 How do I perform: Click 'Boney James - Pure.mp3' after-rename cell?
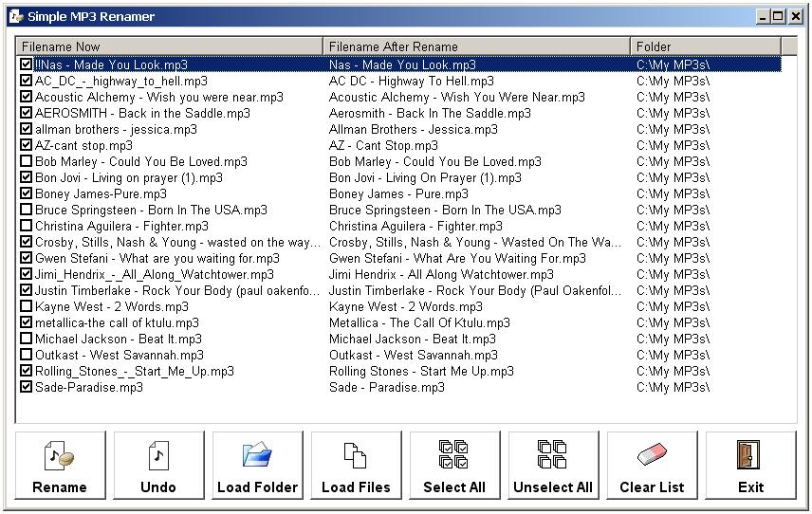[x=398, y=193]
